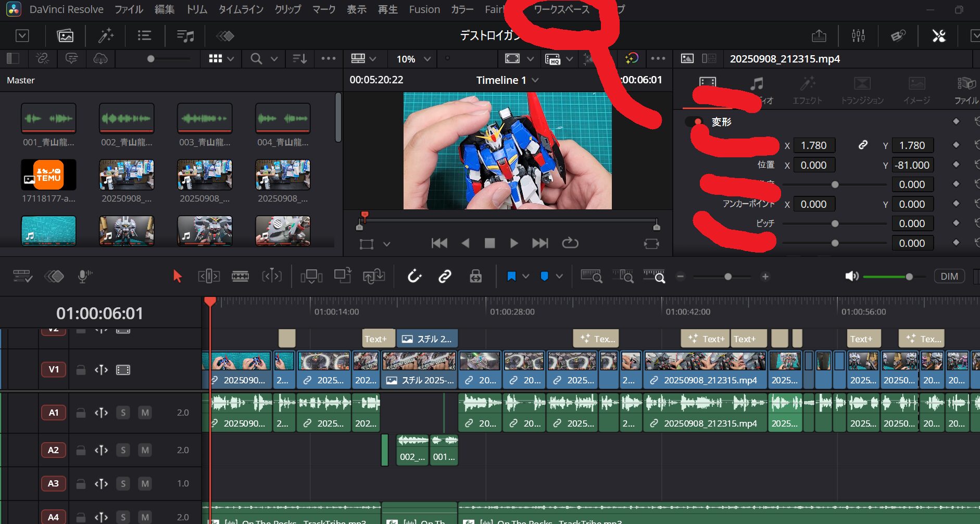Mute the A1 audio track

click(145, 413)
